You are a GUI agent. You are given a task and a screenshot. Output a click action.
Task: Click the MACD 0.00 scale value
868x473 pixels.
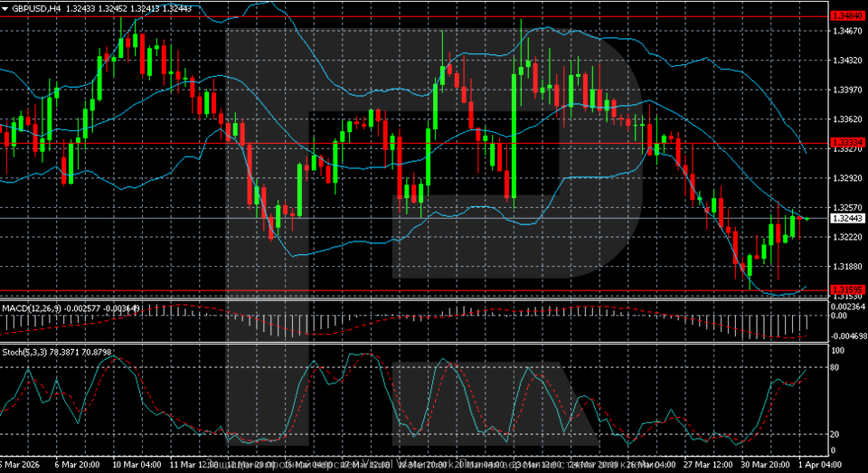click(841, 317)
